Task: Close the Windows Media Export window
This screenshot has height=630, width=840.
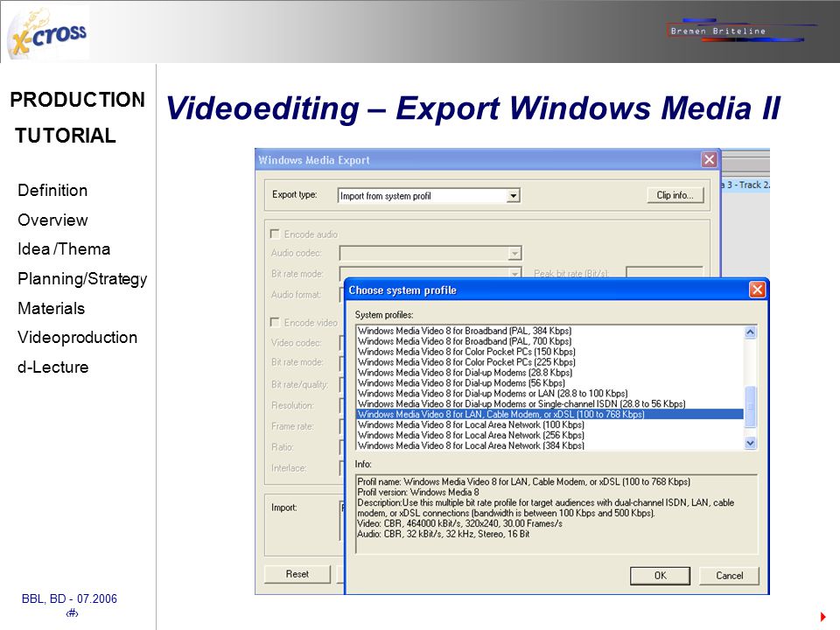Action: point(710,159)
